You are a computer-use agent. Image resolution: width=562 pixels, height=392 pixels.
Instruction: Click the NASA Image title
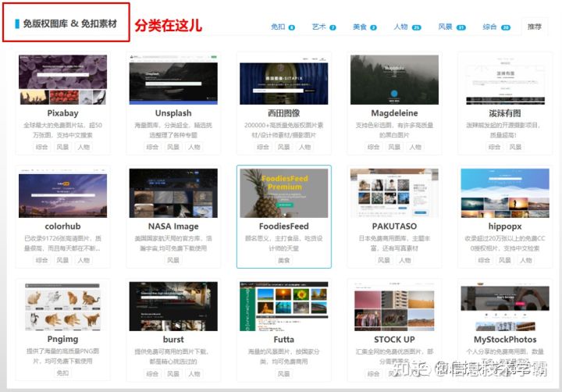173,226
